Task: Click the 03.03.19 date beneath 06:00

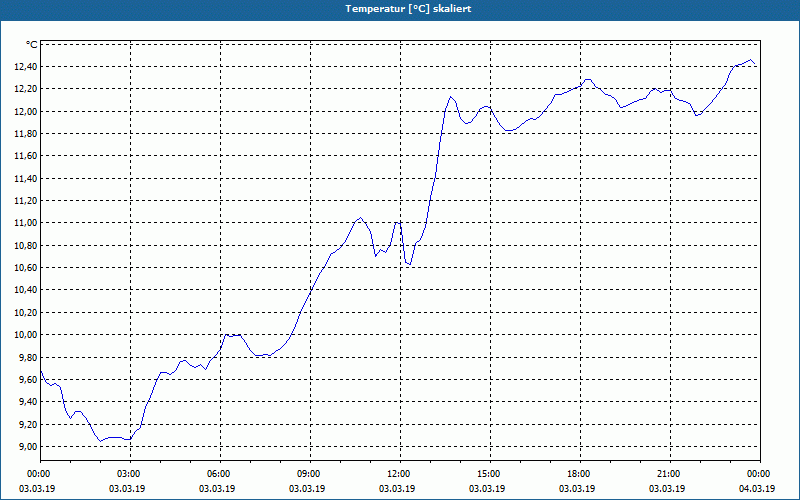Action: (x=217, y=489)
